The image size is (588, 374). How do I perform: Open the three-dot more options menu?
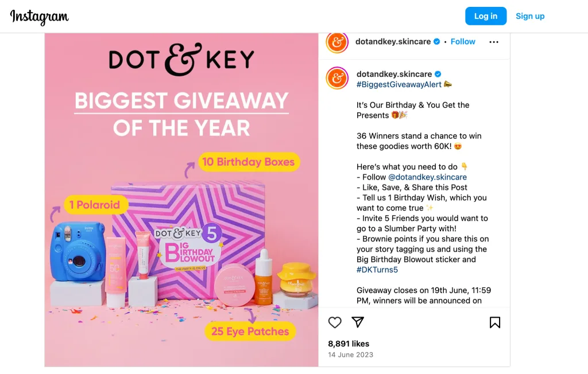tap(494, 42)
